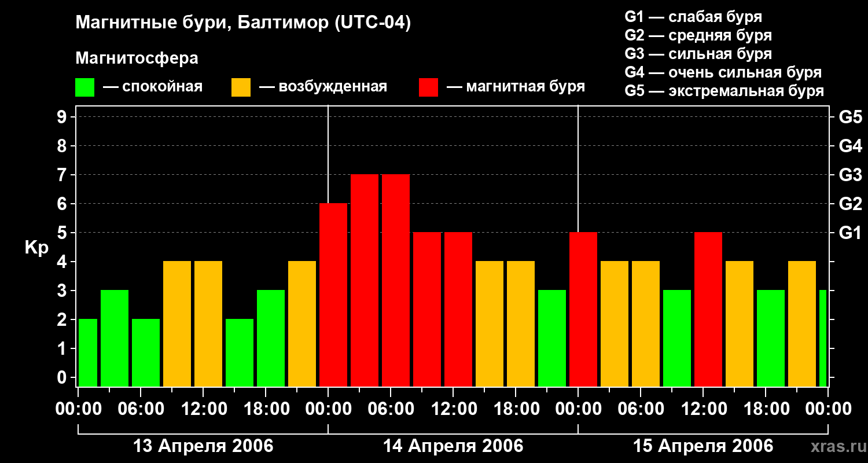Click the green 'спокойная' legend swatch
868x463 pixels.
tap(85, 87)
